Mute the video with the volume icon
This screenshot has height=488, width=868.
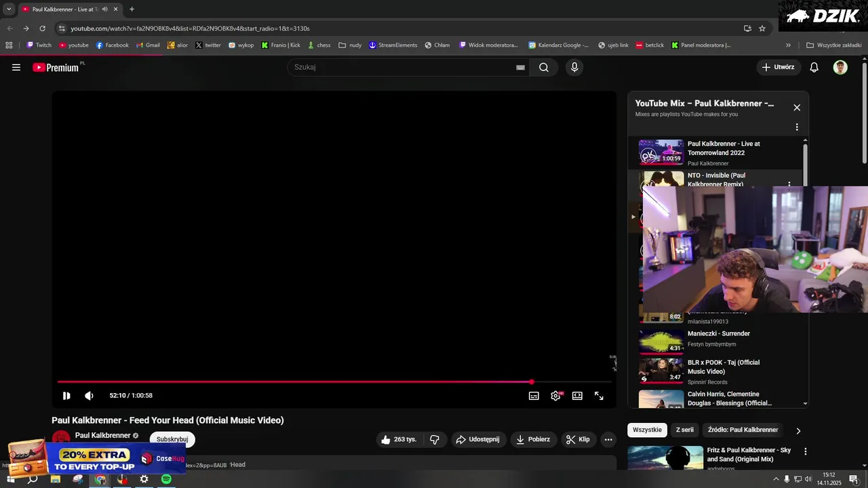(x=89, y=396)
